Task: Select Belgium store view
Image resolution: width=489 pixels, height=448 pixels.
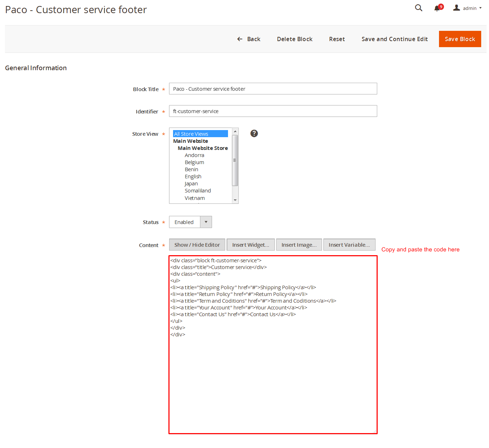Action: (x=194, y=162)
